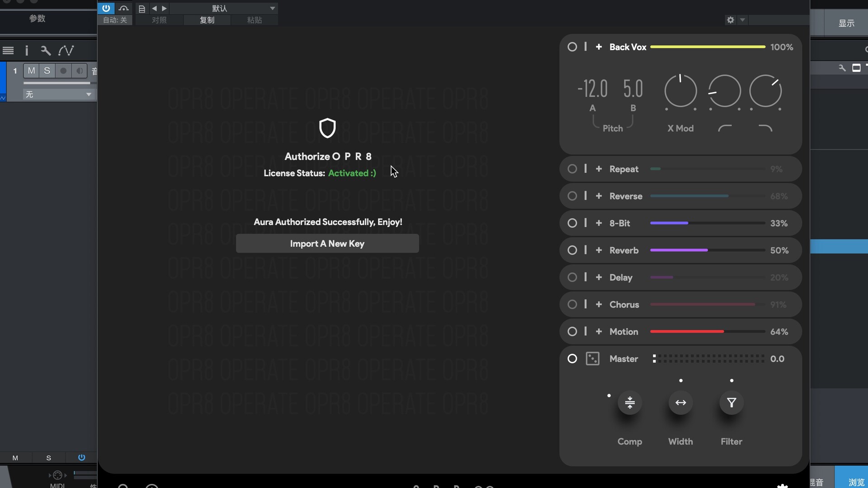Click the sidechain icon next to power
The width and height of the screenshot is (868, 488).
tap(123, 8)
